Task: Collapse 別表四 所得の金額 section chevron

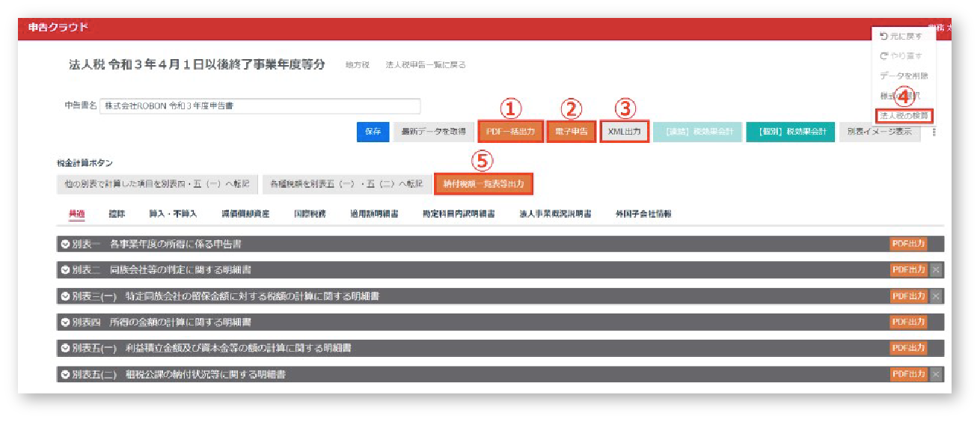Action: click(65, 322)
